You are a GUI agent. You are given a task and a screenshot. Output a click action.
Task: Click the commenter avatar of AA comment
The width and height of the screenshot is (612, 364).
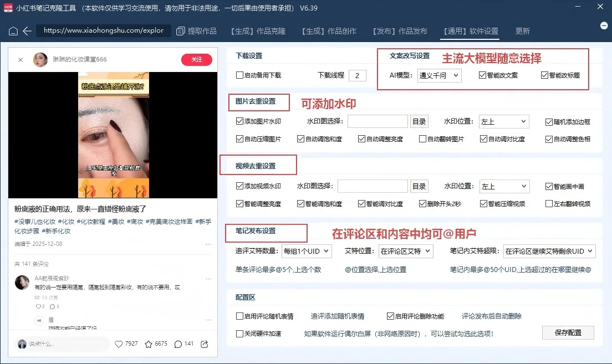point(22,282)
